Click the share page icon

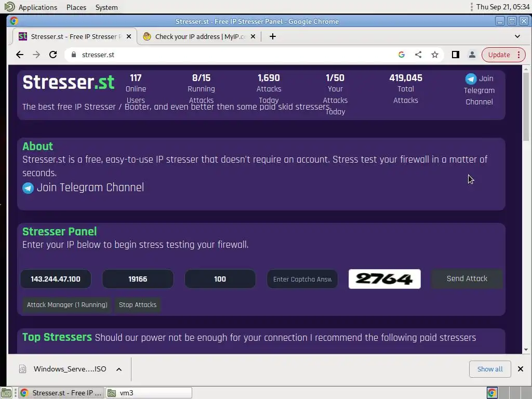418,55
